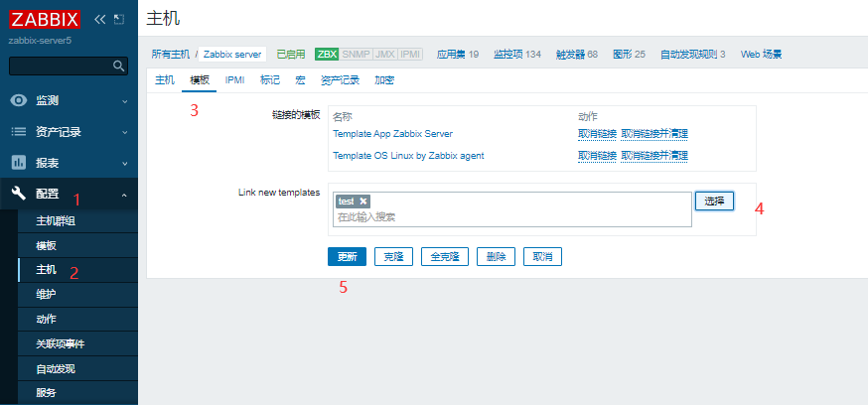Click the 删除 button
Screen dimensions: 868x405
point(496,257)
